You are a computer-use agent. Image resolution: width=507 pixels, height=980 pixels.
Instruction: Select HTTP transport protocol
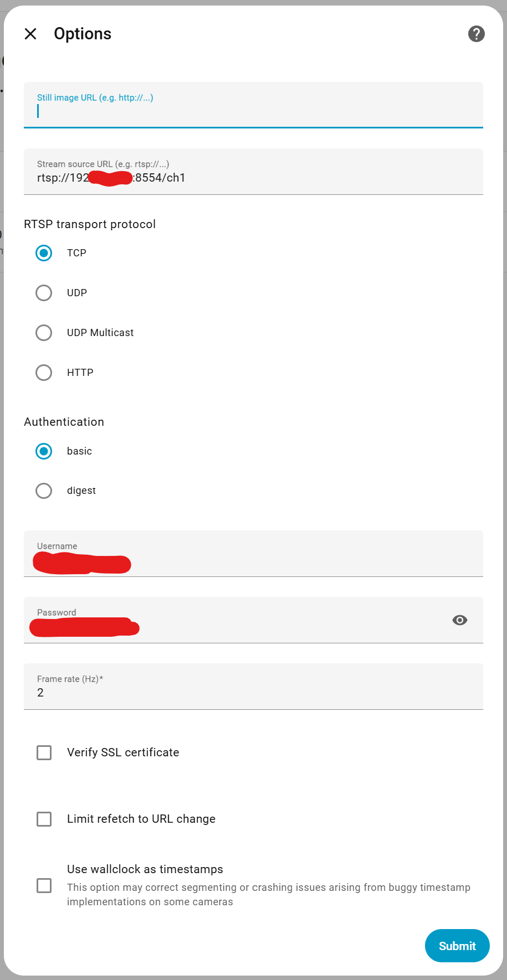click(x=44, y=373)
